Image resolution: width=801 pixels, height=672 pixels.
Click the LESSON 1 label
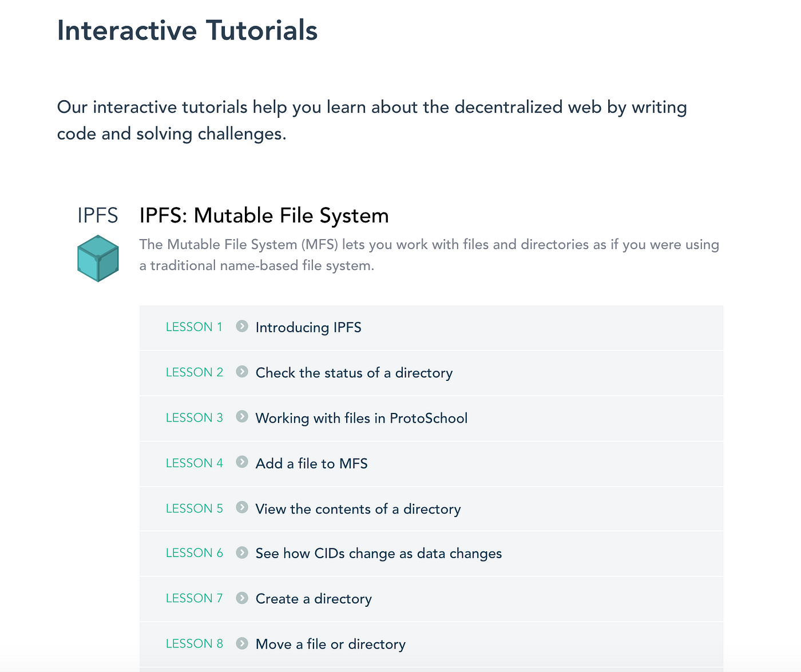pyautogui.click(x=194, y=327)
